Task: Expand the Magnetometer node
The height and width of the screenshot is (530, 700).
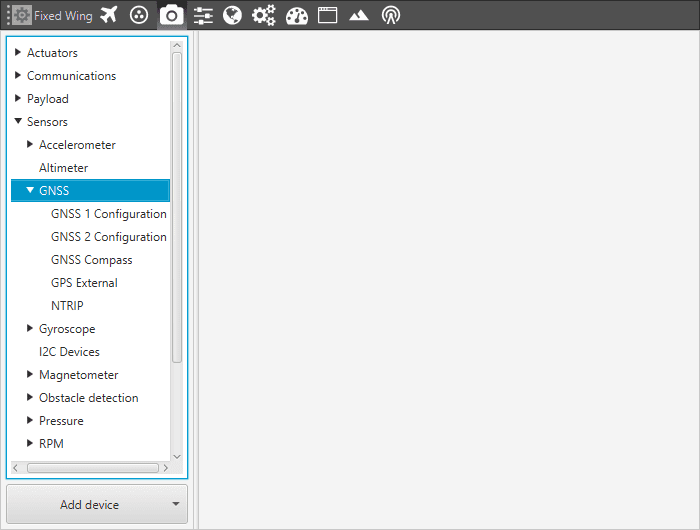Action: (x=30, y=374)
